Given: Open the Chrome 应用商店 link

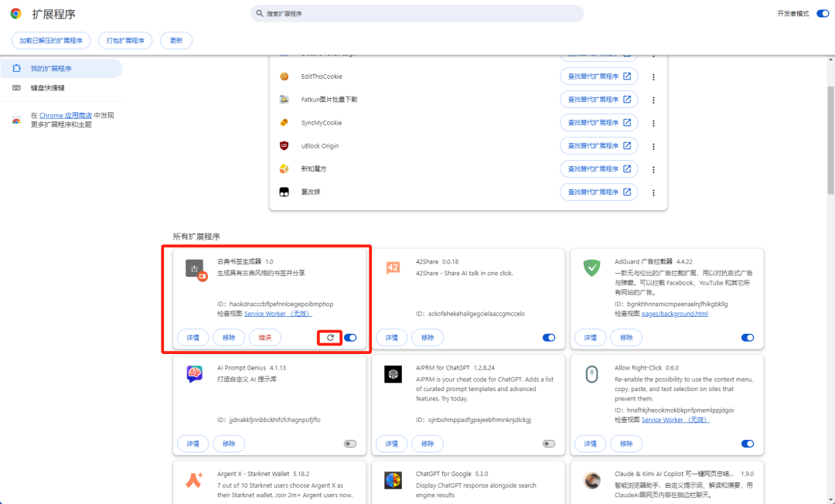Looking at the screenshot, I should [66, 115].
